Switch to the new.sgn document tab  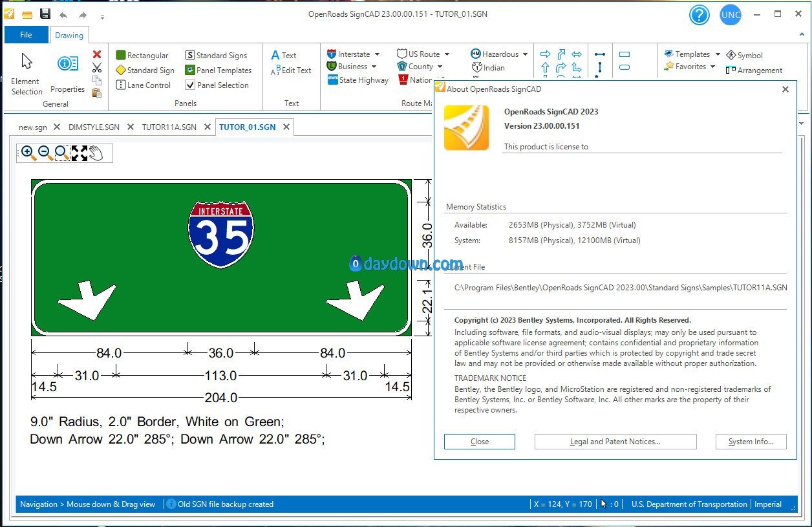tap(32, 127)
